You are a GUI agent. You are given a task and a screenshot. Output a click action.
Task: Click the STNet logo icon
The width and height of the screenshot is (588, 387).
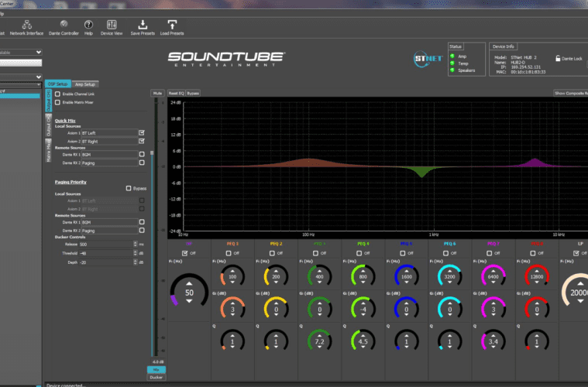pyautogui.click(x=428, y=59)
